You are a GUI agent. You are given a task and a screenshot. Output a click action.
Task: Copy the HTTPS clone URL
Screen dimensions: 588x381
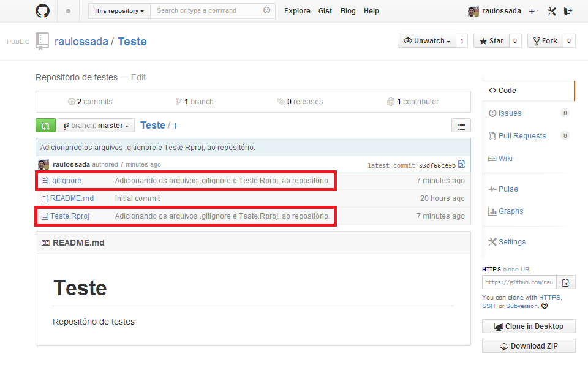pyautogui.click(x=566, y=282)
